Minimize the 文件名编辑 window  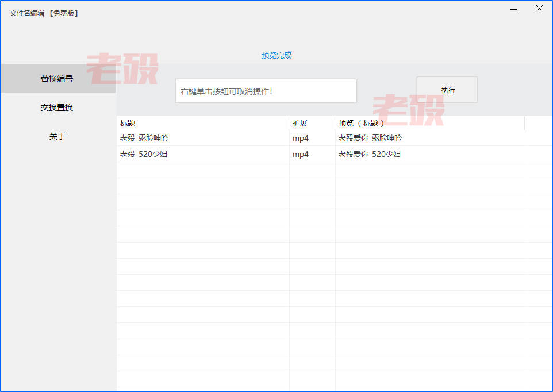point(514,9)
